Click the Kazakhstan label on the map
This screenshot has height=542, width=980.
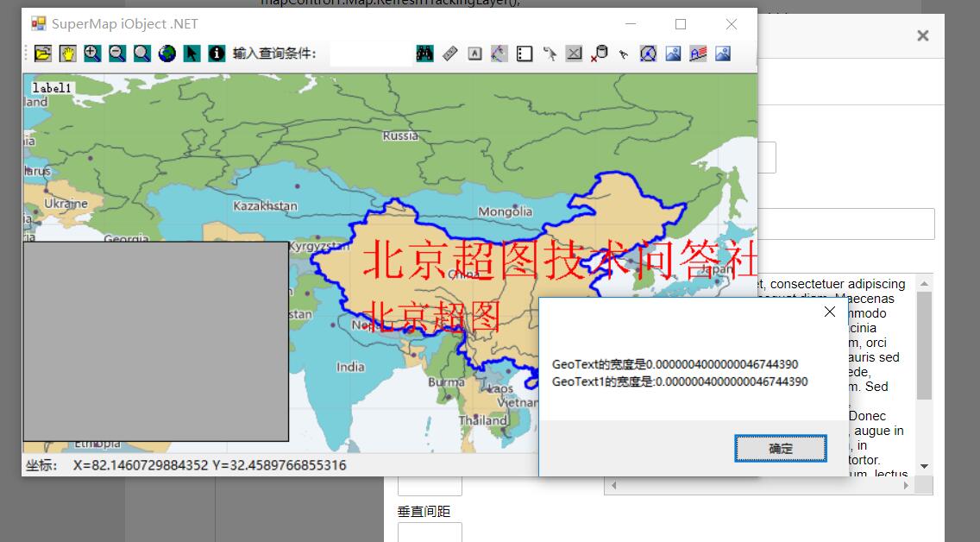(265, 205)
